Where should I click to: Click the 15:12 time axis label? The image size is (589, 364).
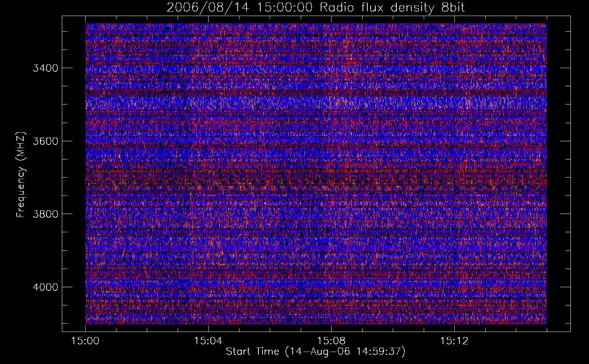454,341
